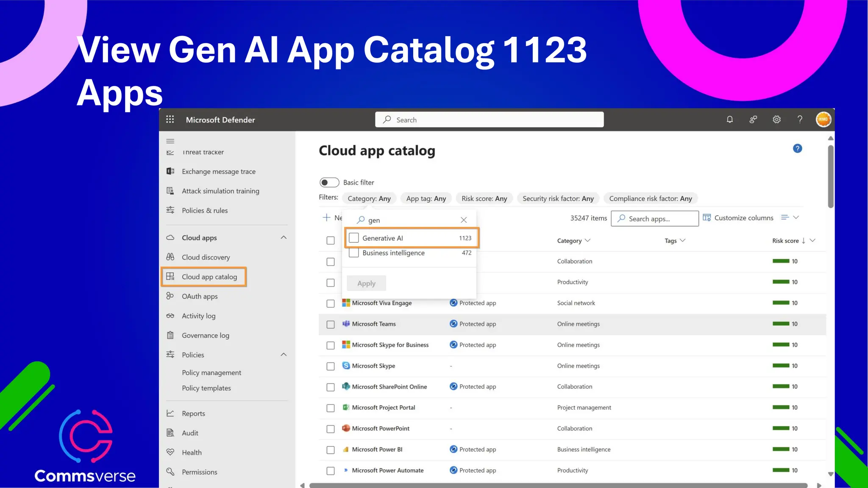
Task: Click the notifications bell icon
Action: tap(729, 119)
